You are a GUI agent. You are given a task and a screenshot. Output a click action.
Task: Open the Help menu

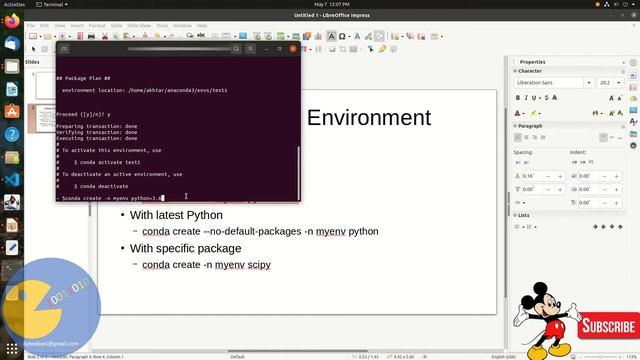tap(202, 25)
